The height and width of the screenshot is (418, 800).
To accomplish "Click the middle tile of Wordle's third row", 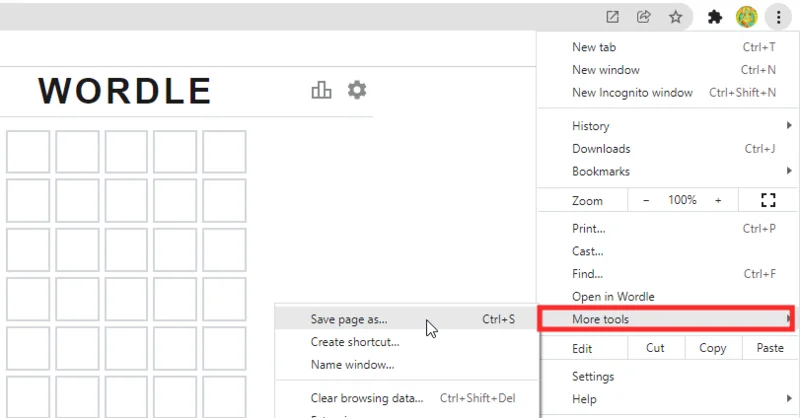I will 126,250.
